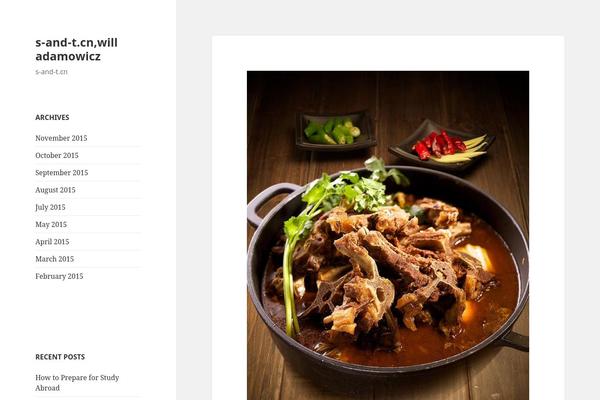The height and width of the screenshot is (400, 600).
Task: View posts from July 2015
Action: point(50,207)
